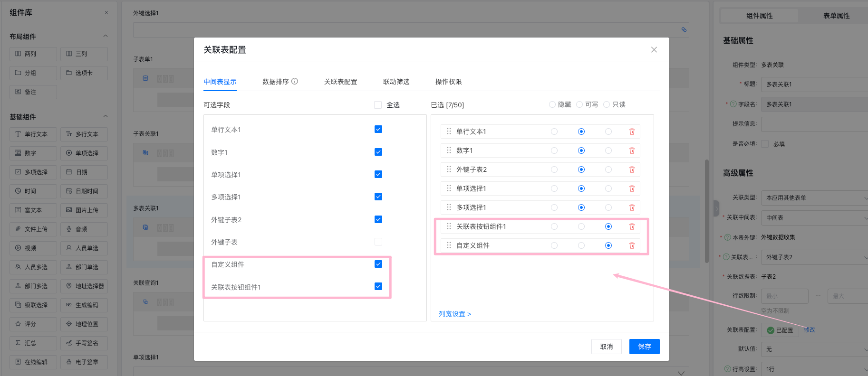Viewport: 868px width, 376px height.
Task: Click trash icon for 外键子表2 row
Action: (632, 169)
